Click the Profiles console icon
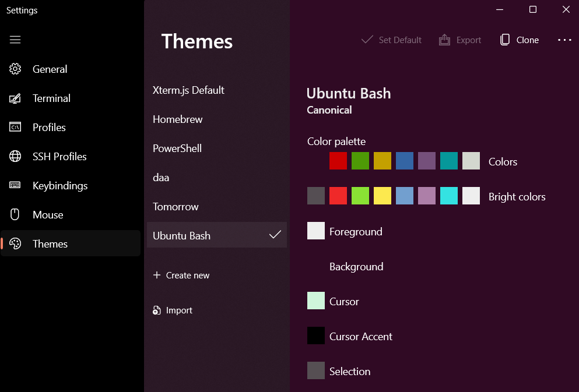The width and height of the screenshot is (579, 392). tap(15, 128)
